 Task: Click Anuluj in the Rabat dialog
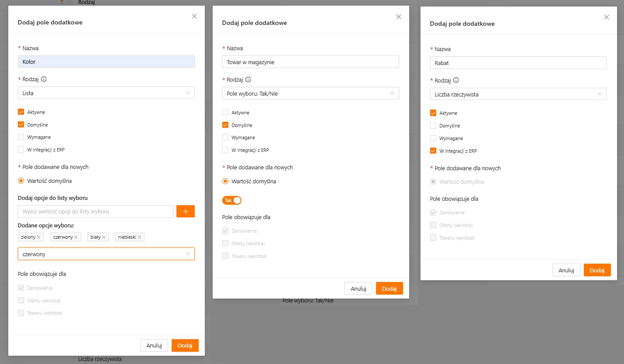point(566,270)
